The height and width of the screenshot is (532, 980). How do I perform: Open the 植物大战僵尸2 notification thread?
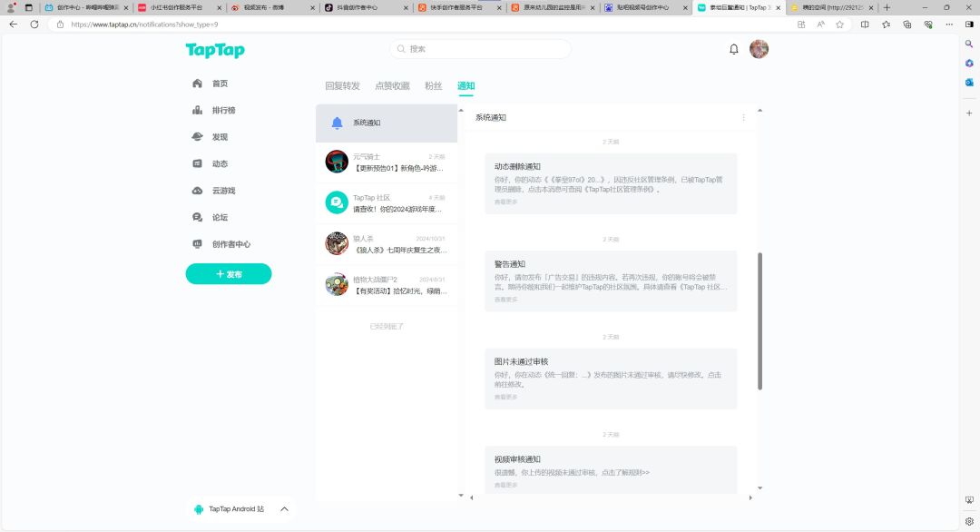tap(387, 284)
